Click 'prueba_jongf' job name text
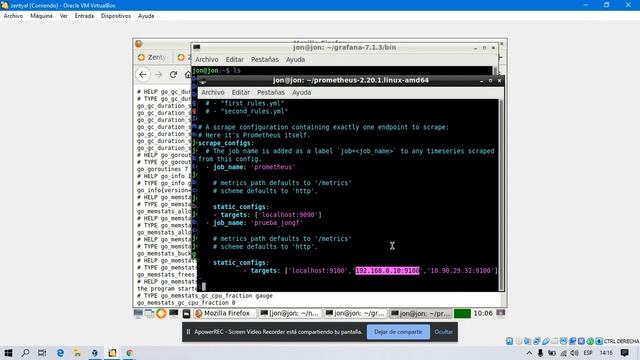Screen dimensions: 640x360 click(277, 223)
